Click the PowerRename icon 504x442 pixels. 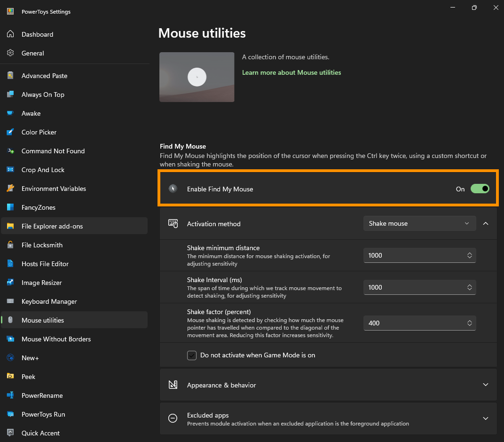tap(10, 395)
